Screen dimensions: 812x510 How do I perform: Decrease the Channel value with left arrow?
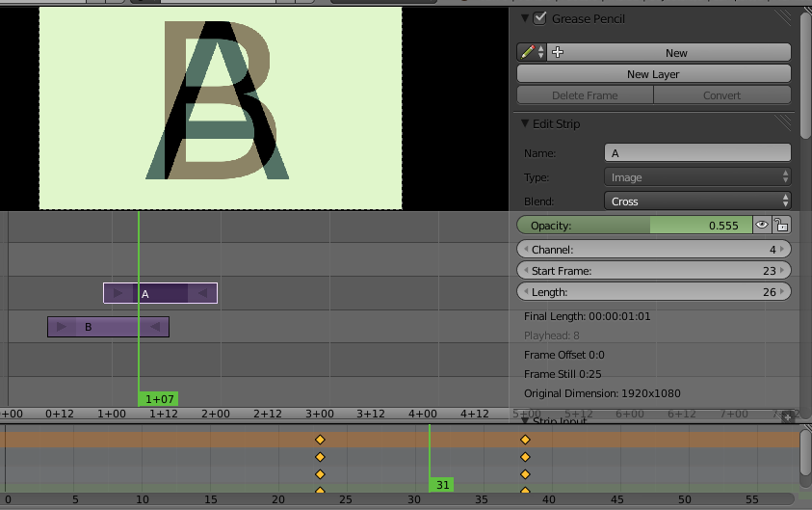(526, 250)
